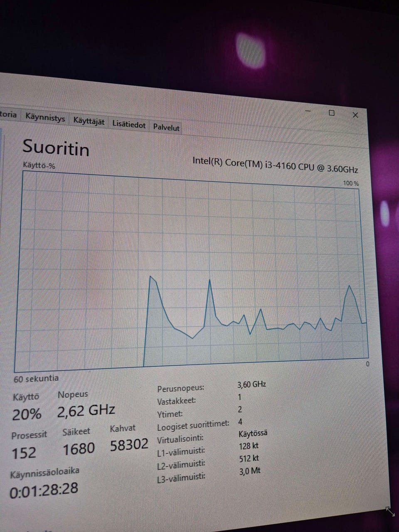Click the Prosessit label
This screenshot has width=399, height=532.
(x=29, y=435)
